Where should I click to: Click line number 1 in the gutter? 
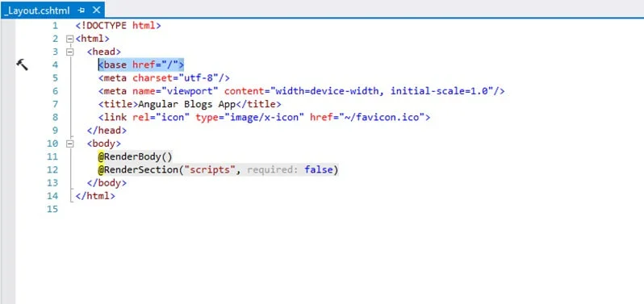coord(56,26)
